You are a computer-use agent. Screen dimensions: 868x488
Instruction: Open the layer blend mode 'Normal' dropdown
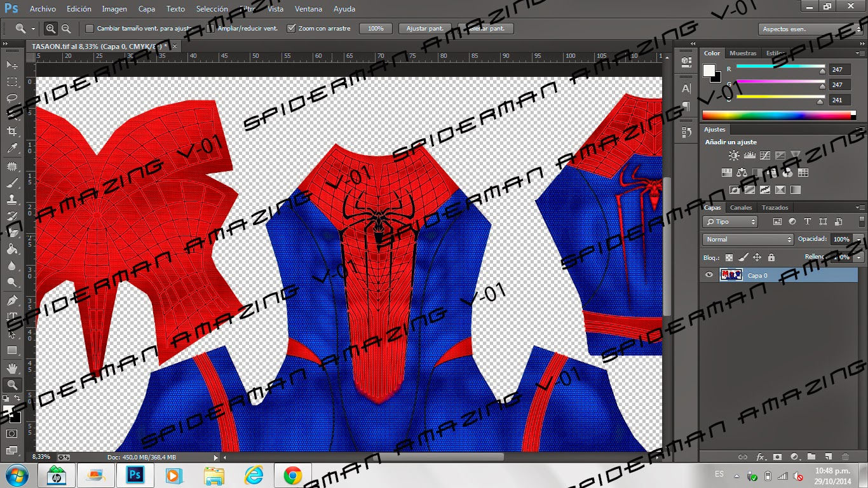pyautogui.click(x=748, y=240)
